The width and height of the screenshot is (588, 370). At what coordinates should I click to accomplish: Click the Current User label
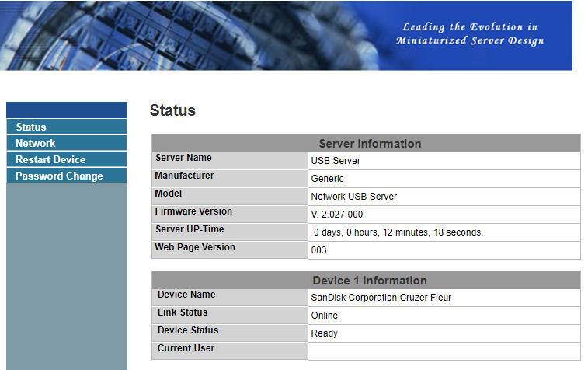(186, 348)
